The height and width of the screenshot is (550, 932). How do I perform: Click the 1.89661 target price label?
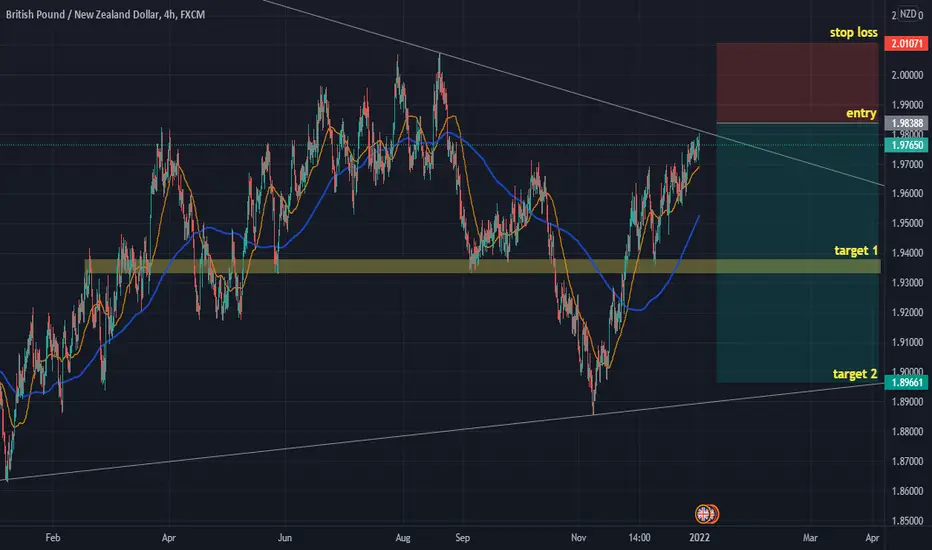(906, 382)
